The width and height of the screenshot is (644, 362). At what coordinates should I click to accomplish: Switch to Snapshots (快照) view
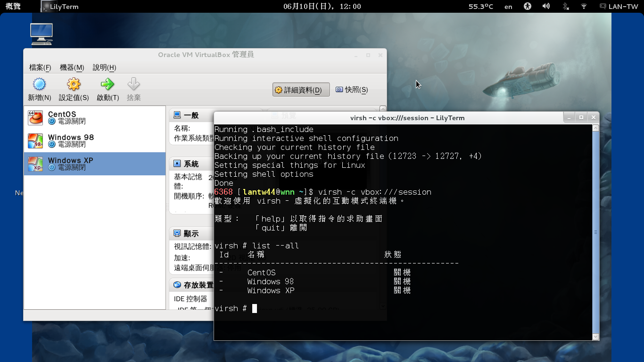pyautogui.click(x=352, y=90)
